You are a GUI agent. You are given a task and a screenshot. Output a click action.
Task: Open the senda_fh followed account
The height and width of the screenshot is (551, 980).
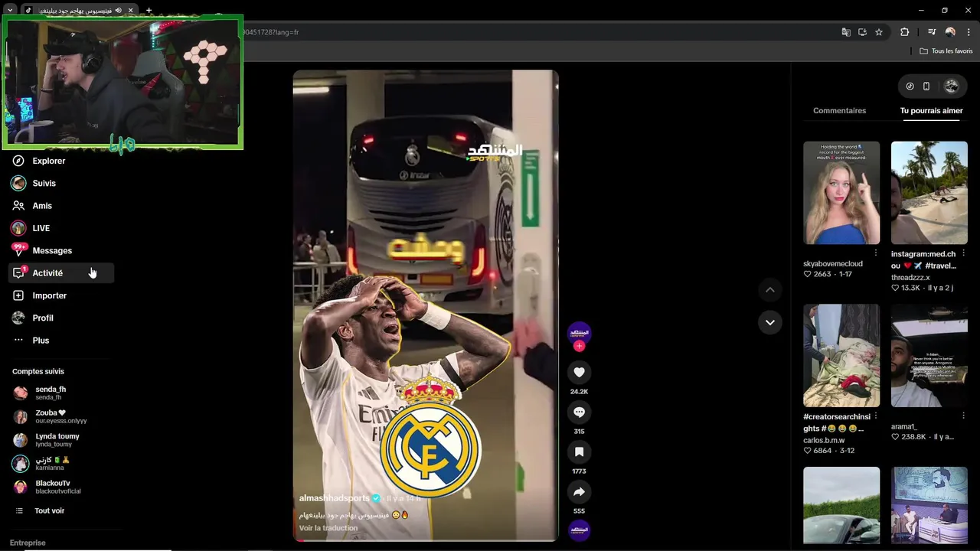pos(50,393)
